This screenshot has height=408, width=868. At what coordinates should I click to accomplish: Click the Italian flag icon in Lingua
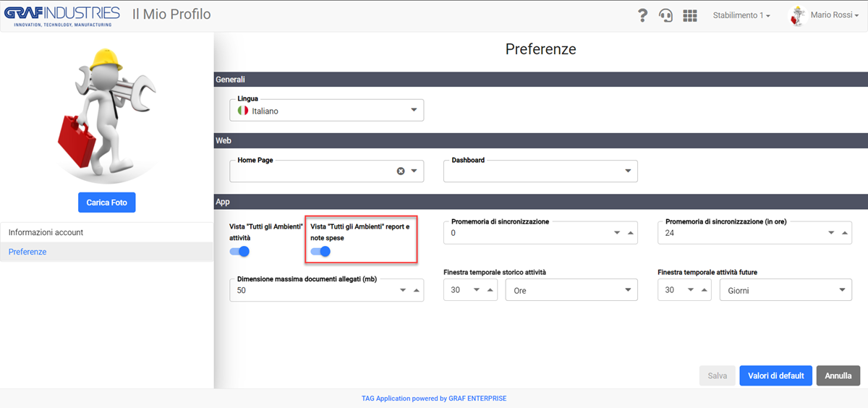243,111
